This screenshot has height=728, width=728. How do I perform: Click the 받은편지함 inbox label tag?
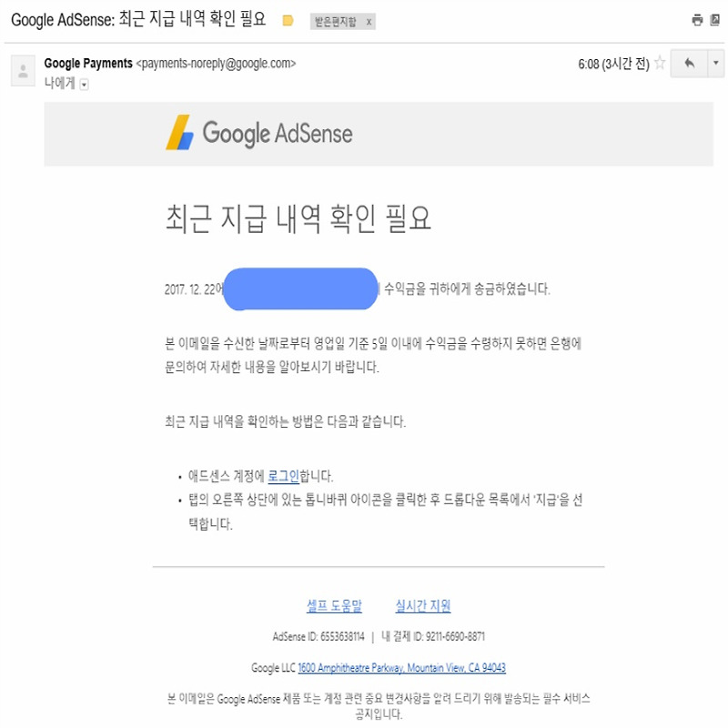point(336,21)
